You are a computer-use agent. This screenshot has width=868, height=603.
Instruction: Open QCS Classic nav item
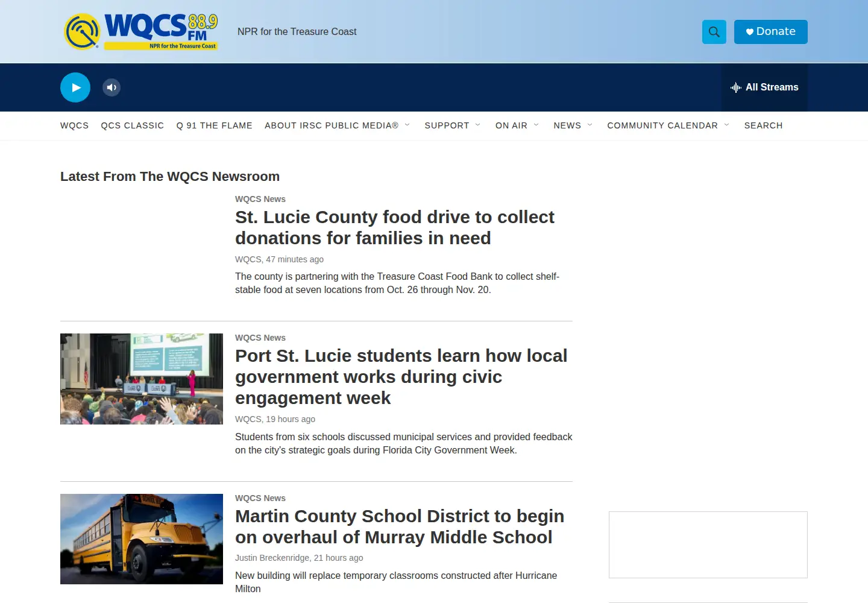(x=133, y=125)
